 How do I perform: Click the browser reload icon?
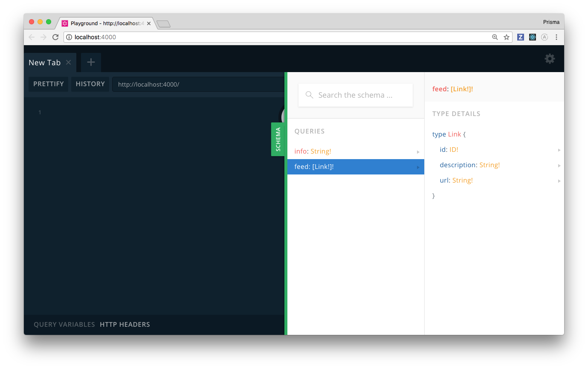(x=55, y=37)
